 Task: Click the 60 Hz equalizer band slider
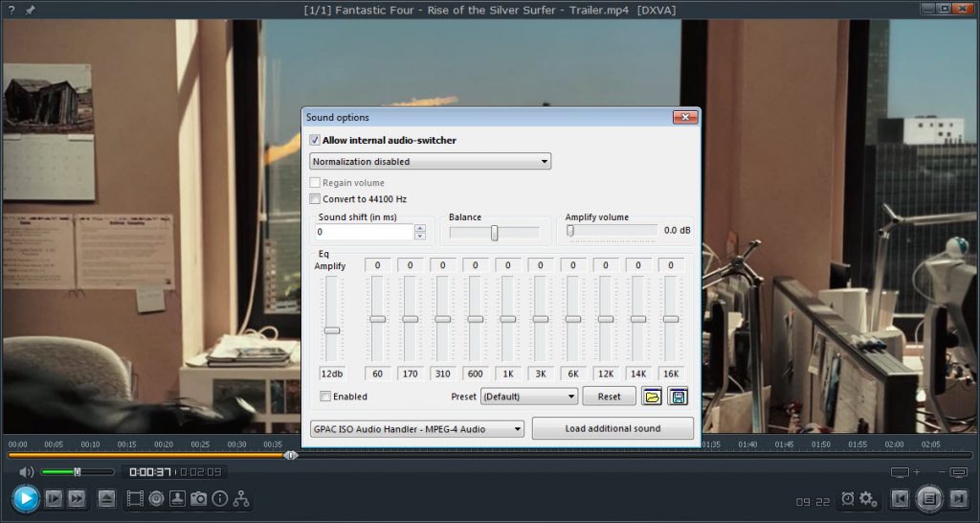coord(377,319)
